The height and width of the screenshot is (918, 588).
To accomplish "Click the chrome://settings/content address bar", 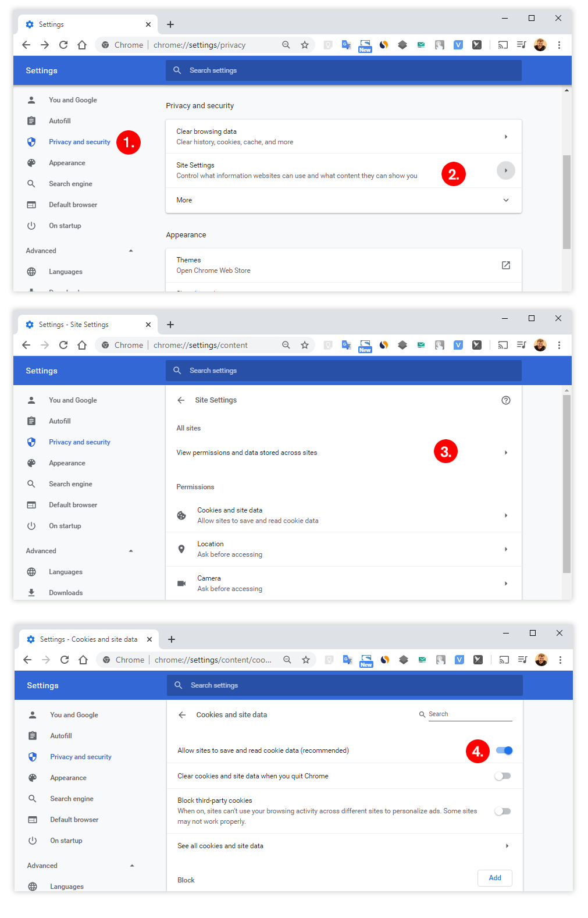I will (205, 345).
